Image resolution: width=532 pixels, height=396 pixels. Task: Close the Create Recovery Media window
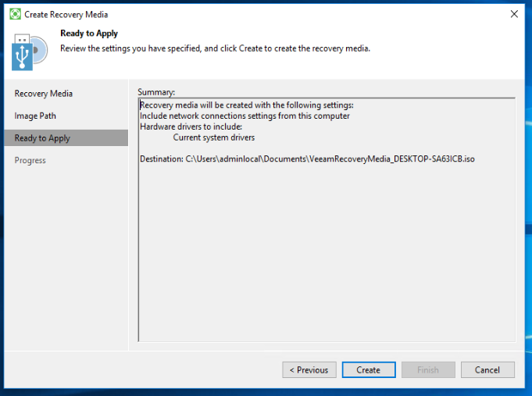[x=514, y=14]
